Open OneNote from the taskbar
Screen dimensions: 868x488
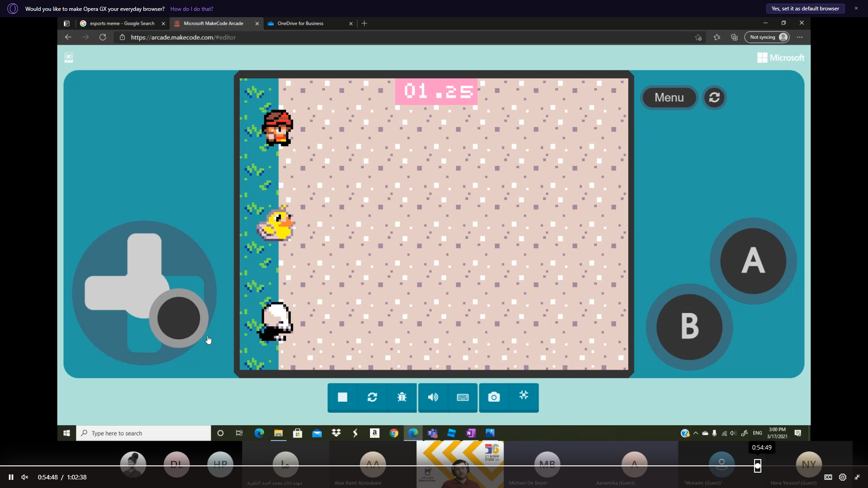(471, 433)
